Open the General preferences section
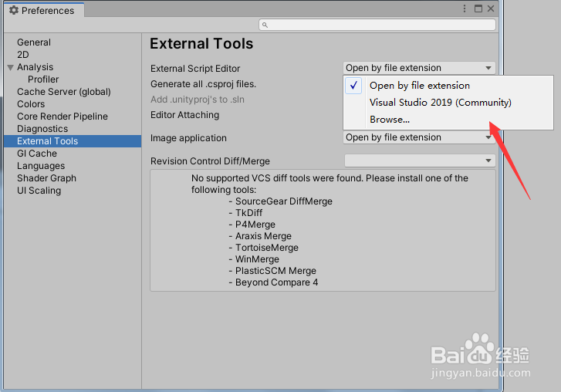 tap(34, 42)
